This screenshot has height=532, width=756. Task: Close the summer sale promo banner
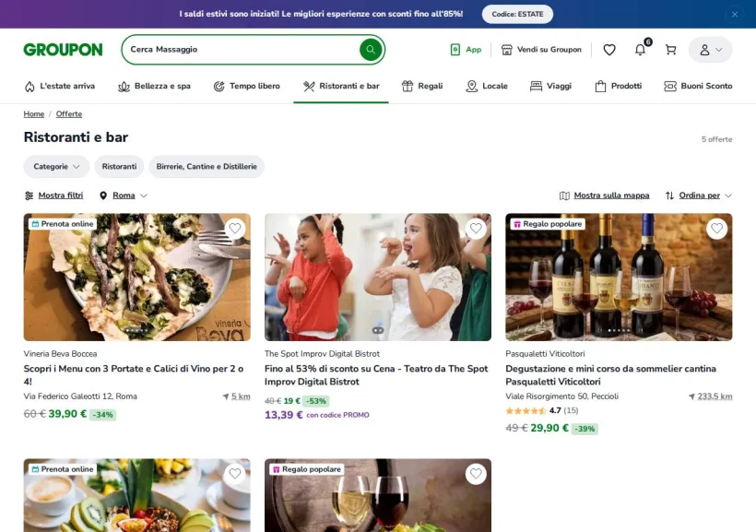coord(734,14)
